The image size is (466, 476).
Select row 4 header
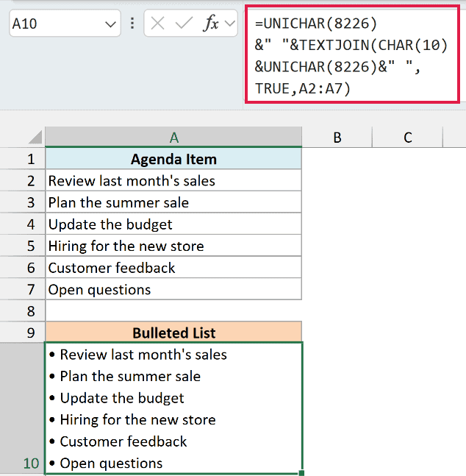pos(23,224)
